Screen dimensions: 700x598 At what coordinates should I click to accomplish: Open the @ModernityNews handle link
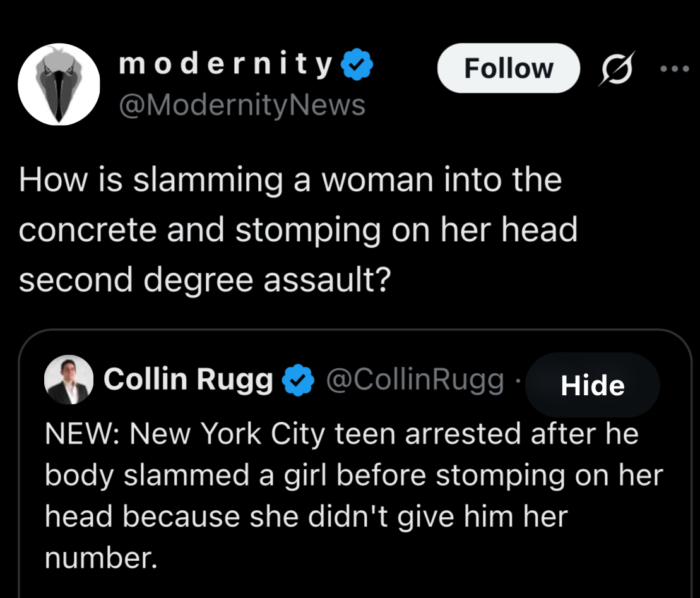pos(242,104)
